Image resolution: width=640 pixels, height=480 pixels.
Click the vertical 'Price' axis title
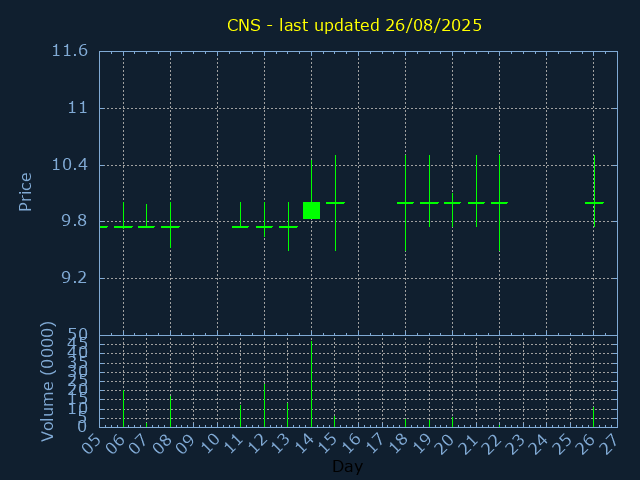coord(25,192)
